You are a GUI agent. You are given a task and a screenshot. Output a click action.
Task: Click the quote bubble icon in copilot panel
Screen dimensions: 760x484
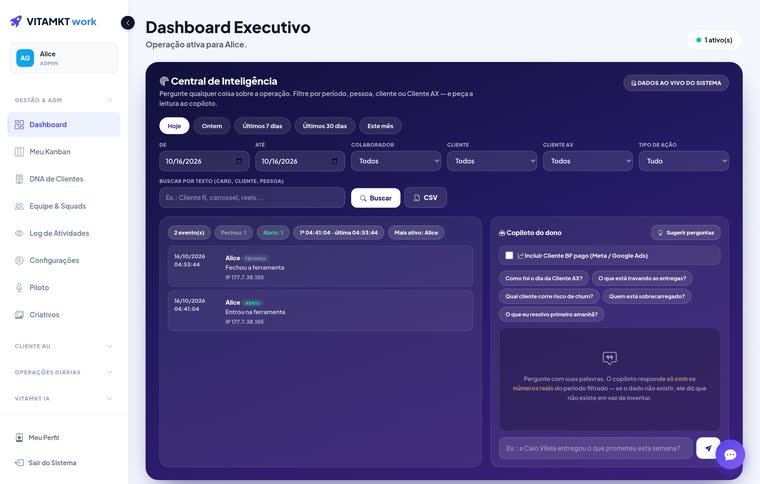609,358
